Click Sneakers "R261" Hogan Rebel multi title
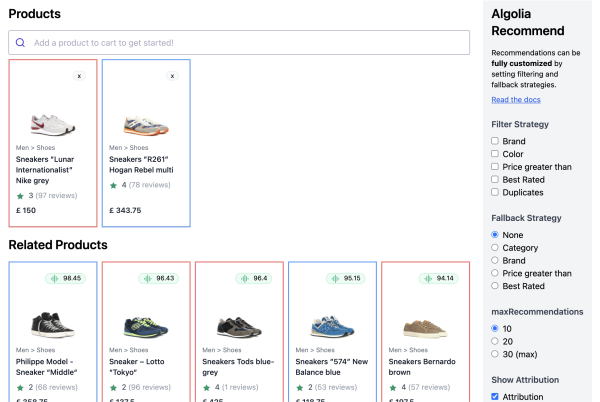Screen dimensions: 600x402 141,164
